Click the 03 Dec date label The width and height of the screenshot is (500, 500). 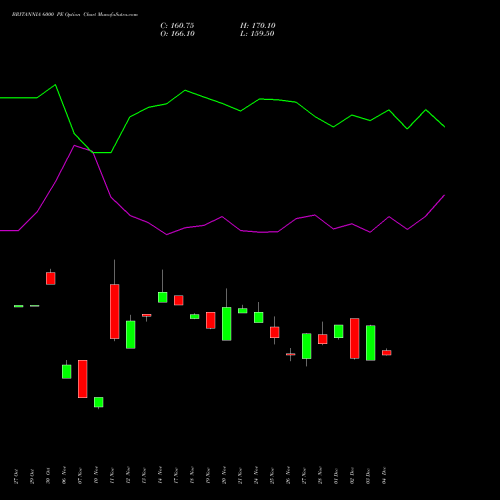tap(368, 476)
